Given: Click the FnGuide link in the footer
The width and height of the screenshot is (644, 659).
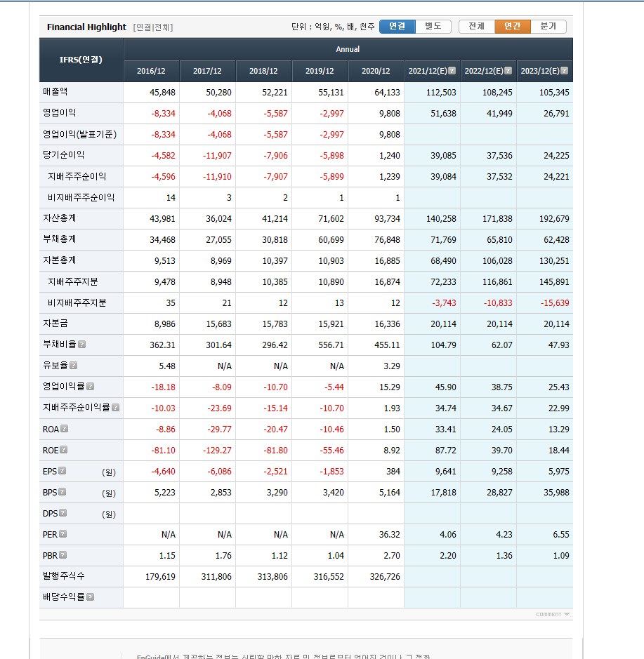Looking at the screenshot, I should coord(151,657).
